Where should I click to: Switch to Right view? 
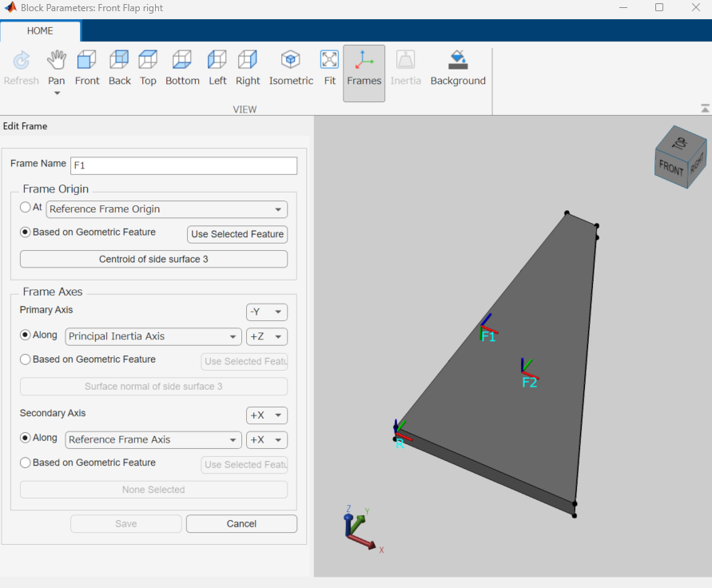(x=248, y=68)
